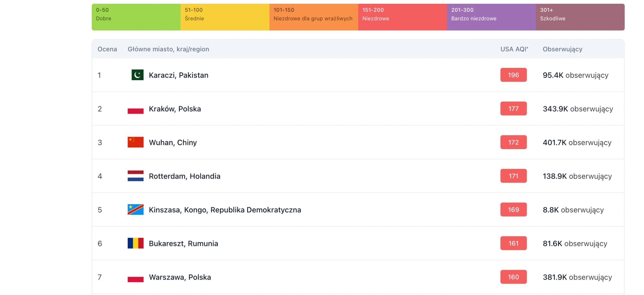
Task: Click the 8.8K obserwujący value
Action: tap(573, 210)
